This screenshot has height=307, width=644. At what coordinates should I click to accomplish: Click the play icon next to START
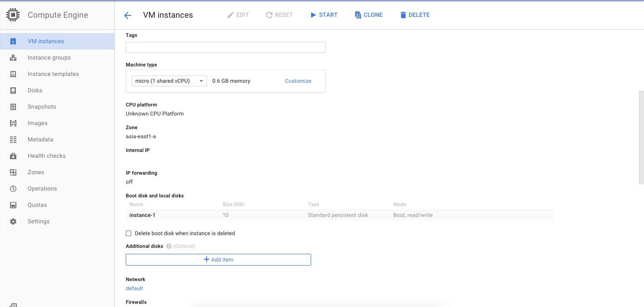(x=313, y=15)
